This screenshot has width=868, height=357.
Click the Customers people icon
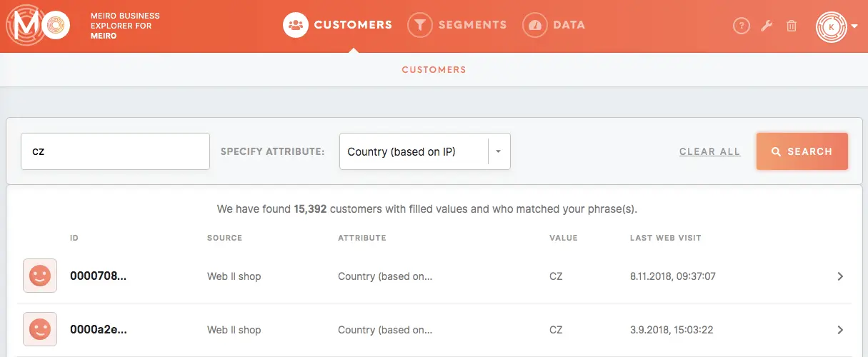294,25
